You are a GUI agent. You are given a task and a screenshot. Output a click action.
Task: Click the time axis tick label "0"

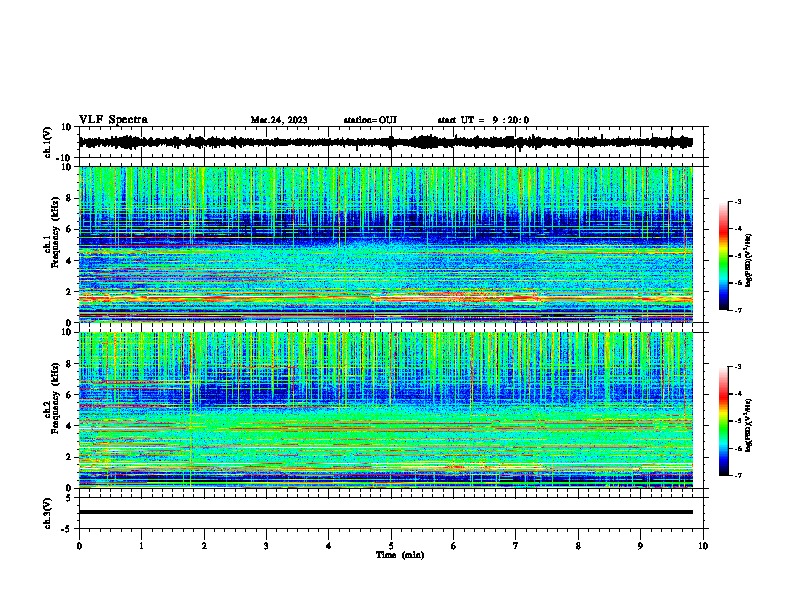(79, 546)
